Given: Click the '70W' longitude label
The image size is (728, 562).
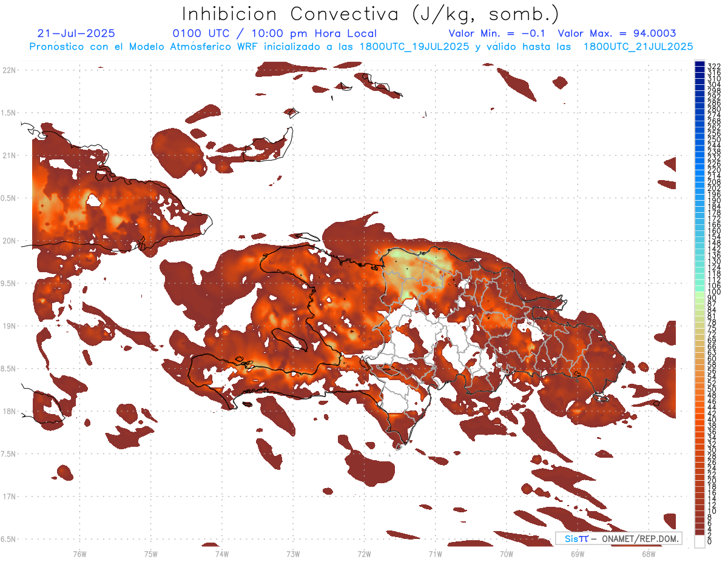Looking at the screenshot, I should pyautogui.click(x=506, y=554).
